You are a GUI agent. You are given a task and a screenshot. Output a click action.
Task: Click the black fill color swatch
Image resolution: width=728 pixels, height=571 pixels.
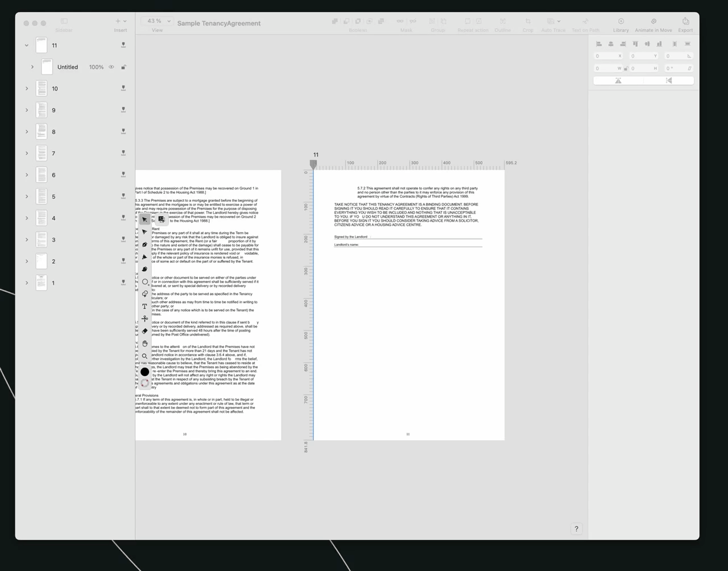coord(144,372)
